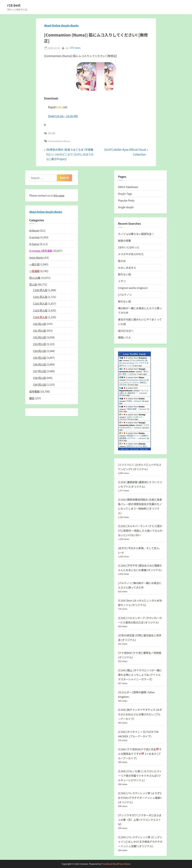Open author r18 link

tap(67, 48)
